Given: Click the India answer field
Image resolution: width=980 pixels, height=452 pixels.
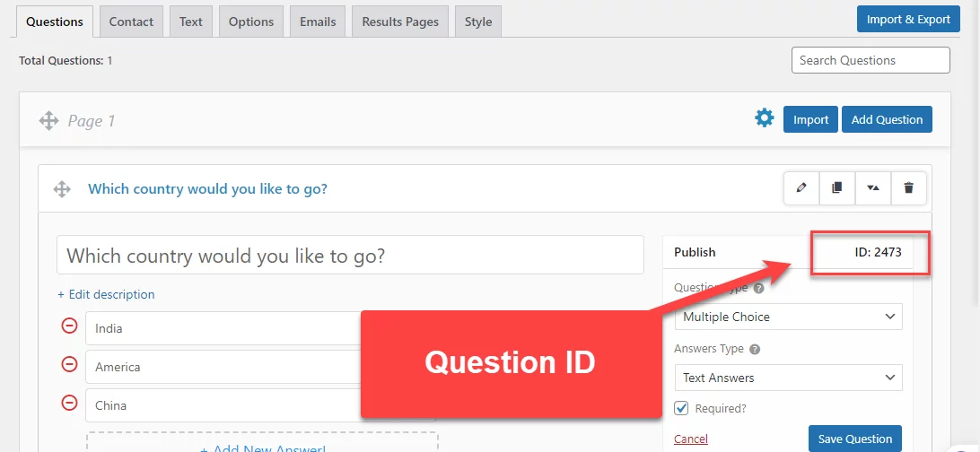Looking at the screenshot, I should coord(223,327).
